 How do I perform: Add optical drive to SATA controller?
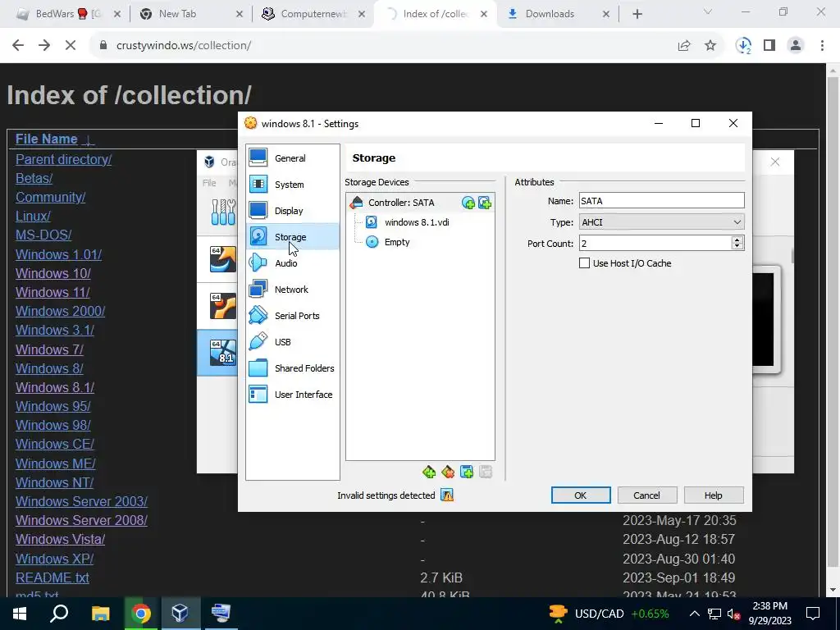[x=468, y=203]
